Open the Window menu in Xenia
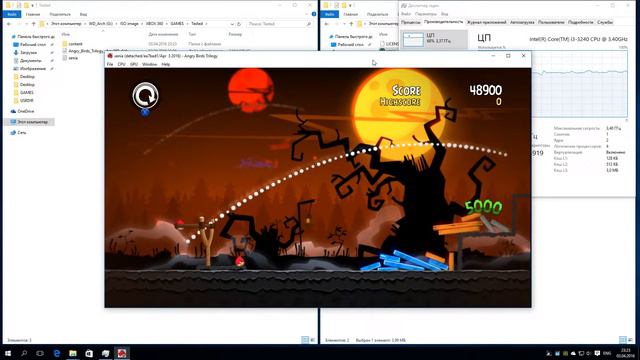 tap(149, 64)
